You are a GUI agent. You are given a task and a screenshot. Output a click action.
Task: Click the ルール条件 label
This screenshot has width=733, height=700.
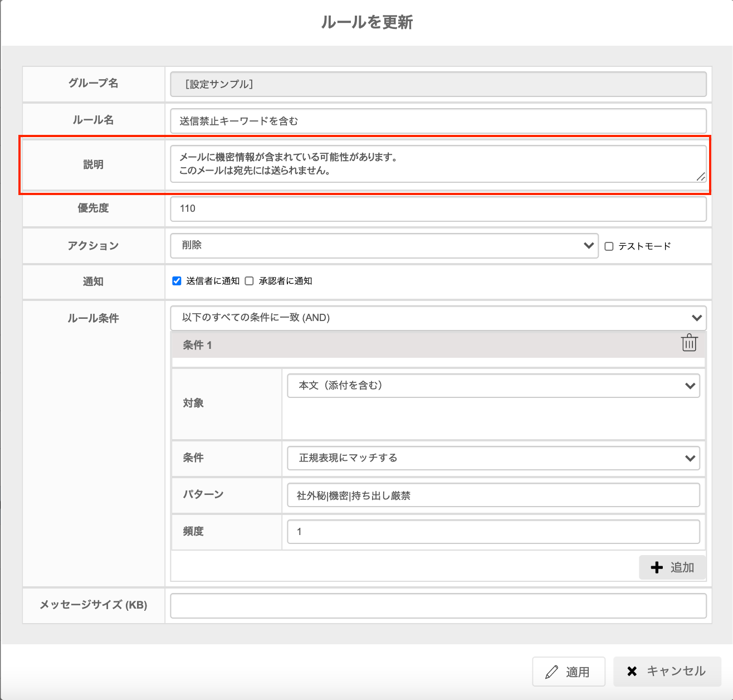point(93,318)
